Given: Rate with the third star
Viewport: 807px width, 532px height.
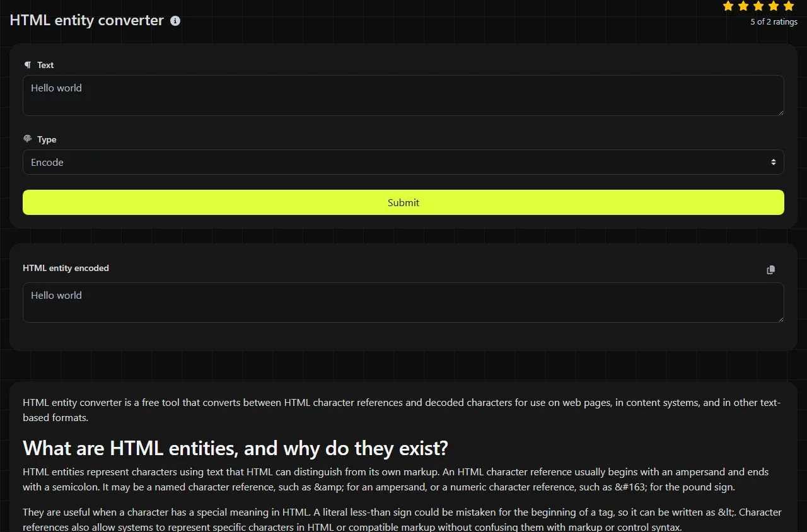Looking at the screenshot, I should point(758,6).
